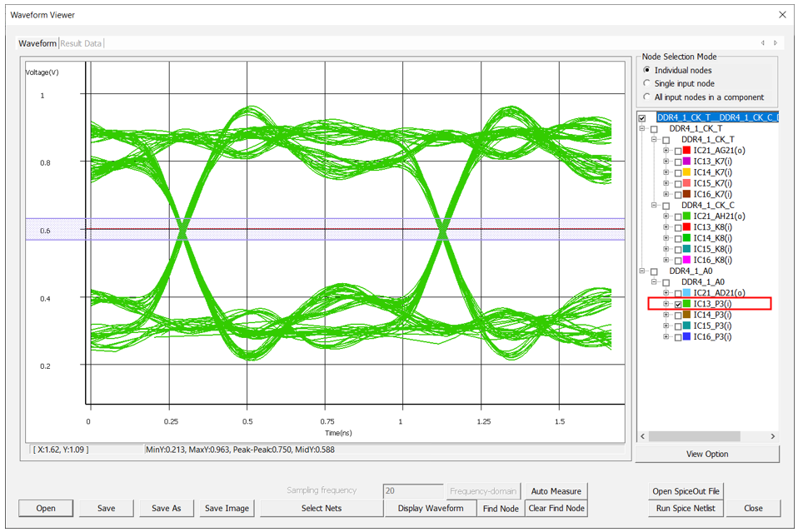Select the Single input node radio button

(647, 84)
